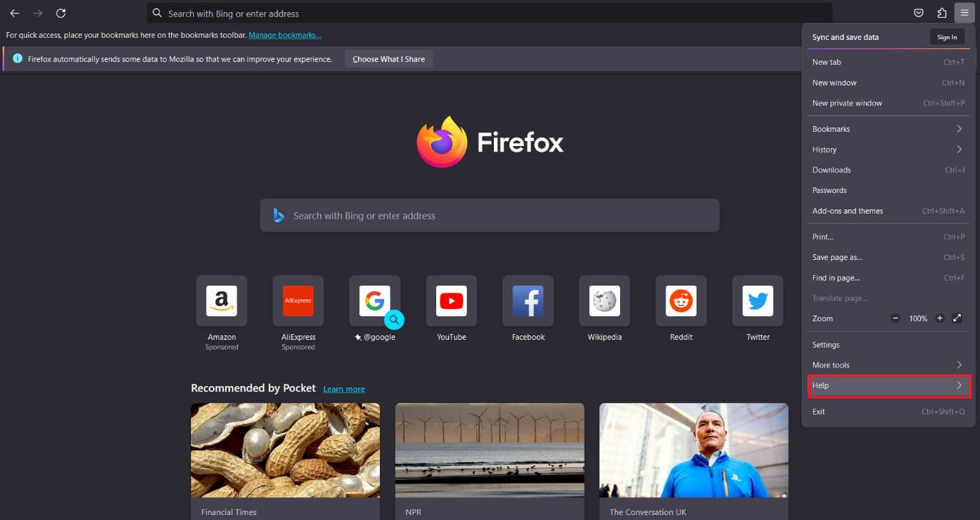Viewport: 980px width, 520px height.
Task: Go back using the back arrow
Action: coord(14,13)
